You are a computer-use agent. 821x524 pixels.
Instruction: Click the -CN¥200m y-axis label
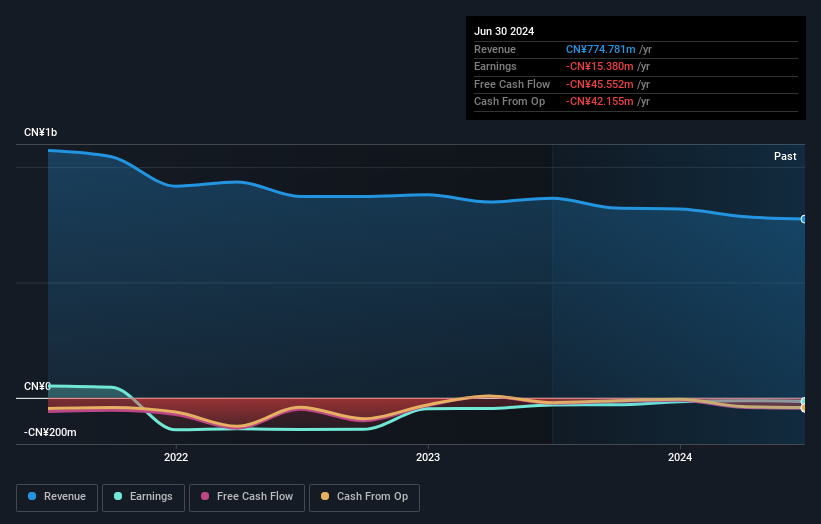(50, 432)
